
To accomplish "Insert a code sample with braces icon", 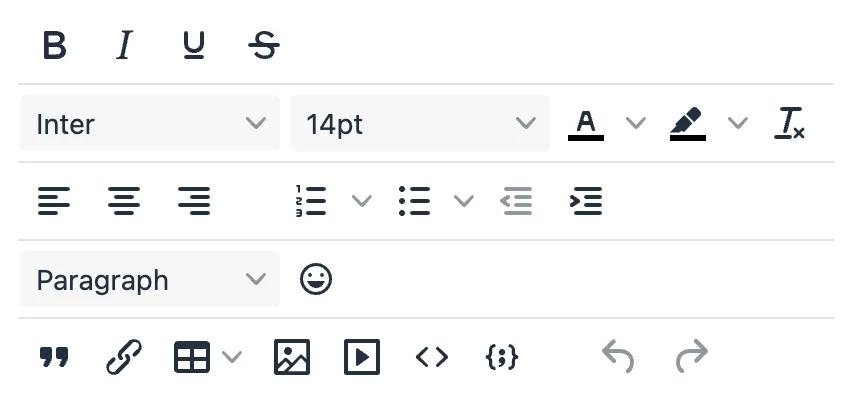I will (x=501, y=357).
